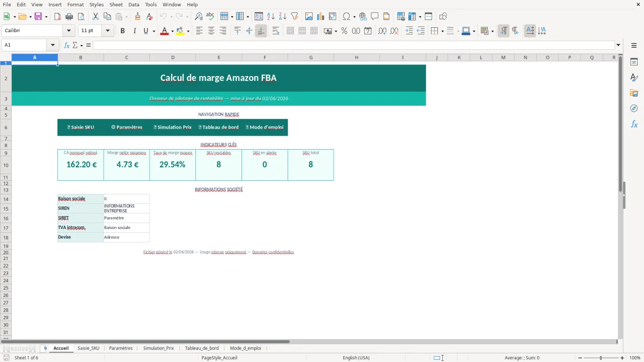Open Function Wizard fx icon
Viewport: 644px width, 362px height.
pyautogui.click(x=67, y=45)
